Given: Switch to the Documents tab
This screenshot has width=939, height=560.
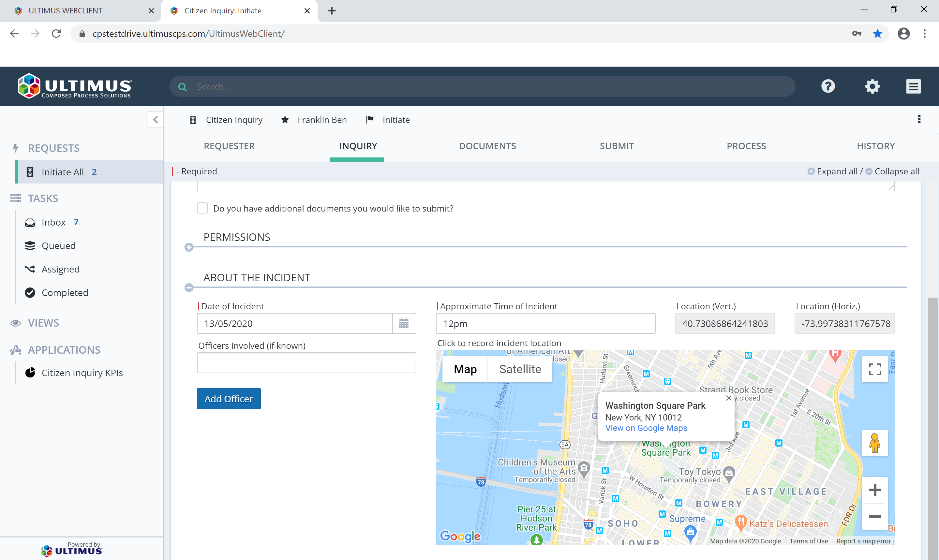Looking at the screenshot, I should (487, 146).
